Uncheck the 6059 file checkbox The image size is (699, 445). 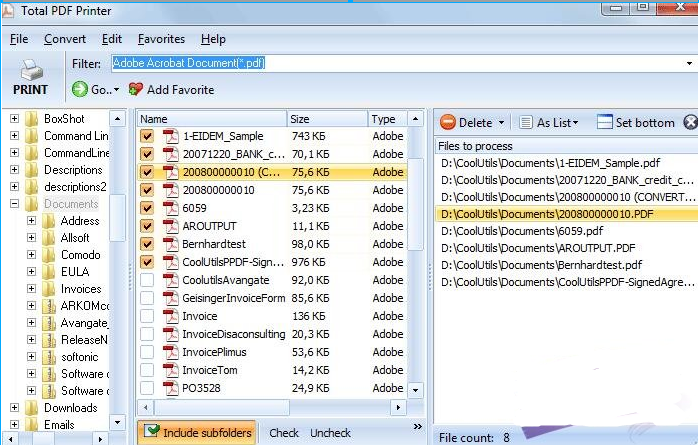(x=147, y=208)
